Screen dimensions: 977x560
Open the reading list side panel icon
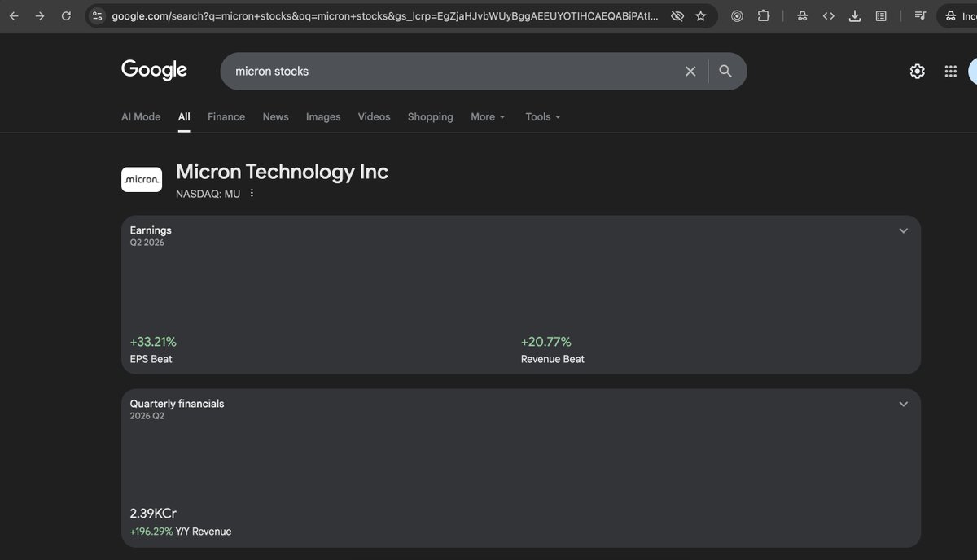pos(880,16)
